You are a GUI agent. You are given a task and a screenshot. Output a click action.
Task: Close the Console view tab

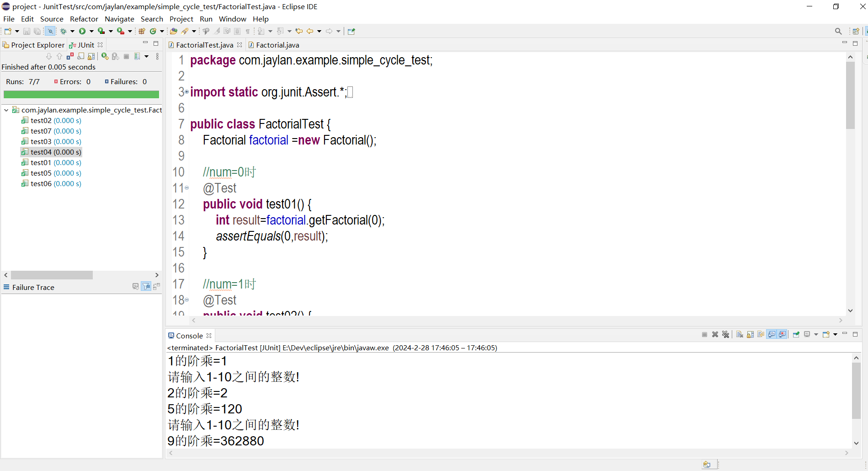click(209, 336)
